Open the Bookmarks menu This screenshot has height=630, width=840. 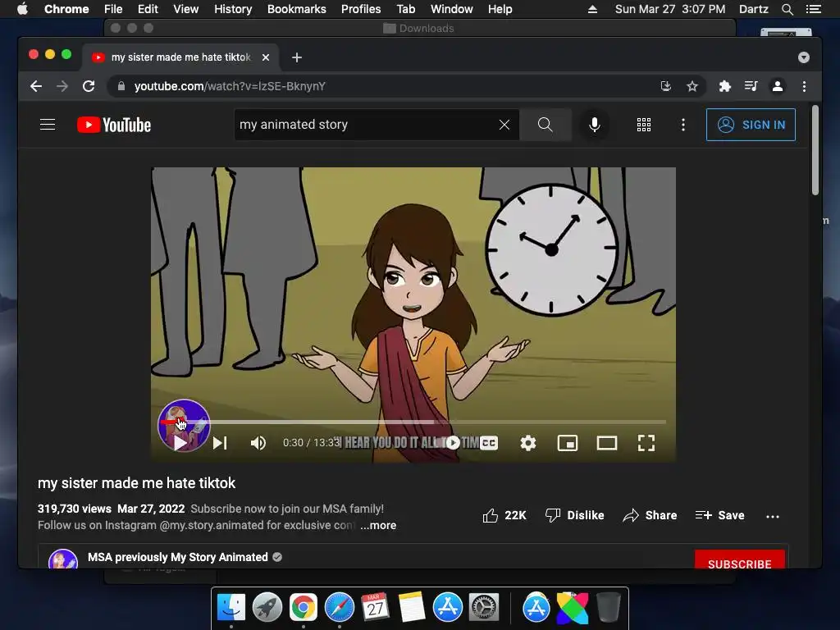point(297,9)
